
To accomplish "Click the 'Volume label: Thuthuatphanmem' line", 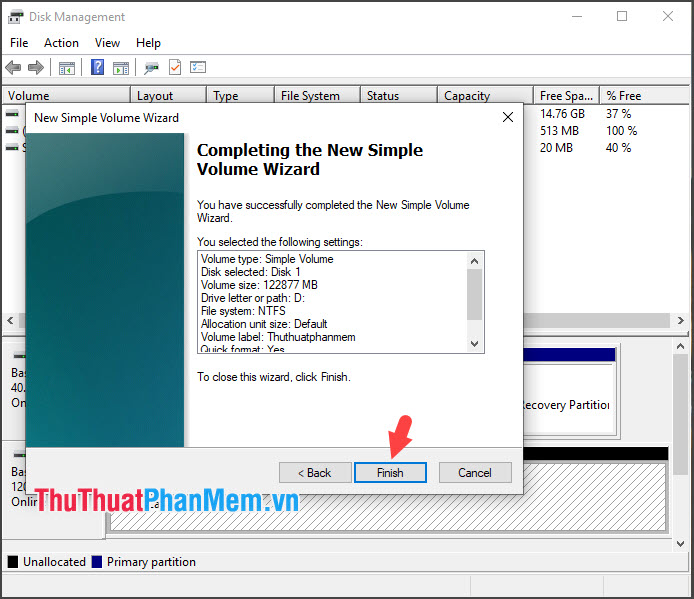I will pyautogui.click(x=278, y=337).
